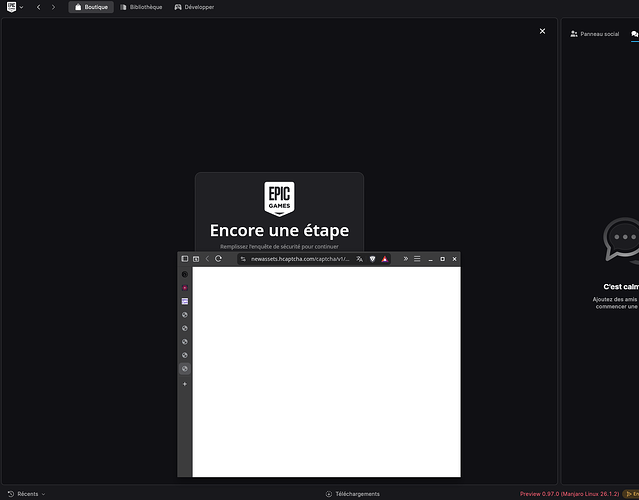
Task: Open the Brave Shields lion icon
Action: pyautogui.click(x=372, y=259)
